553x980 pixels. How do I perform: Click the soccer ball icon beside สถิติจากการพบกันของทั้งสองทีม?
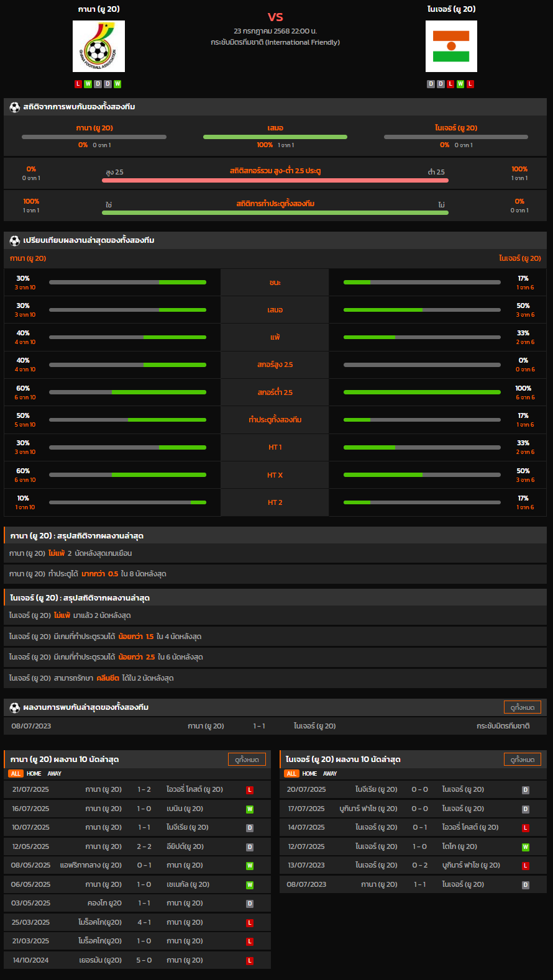15,107
